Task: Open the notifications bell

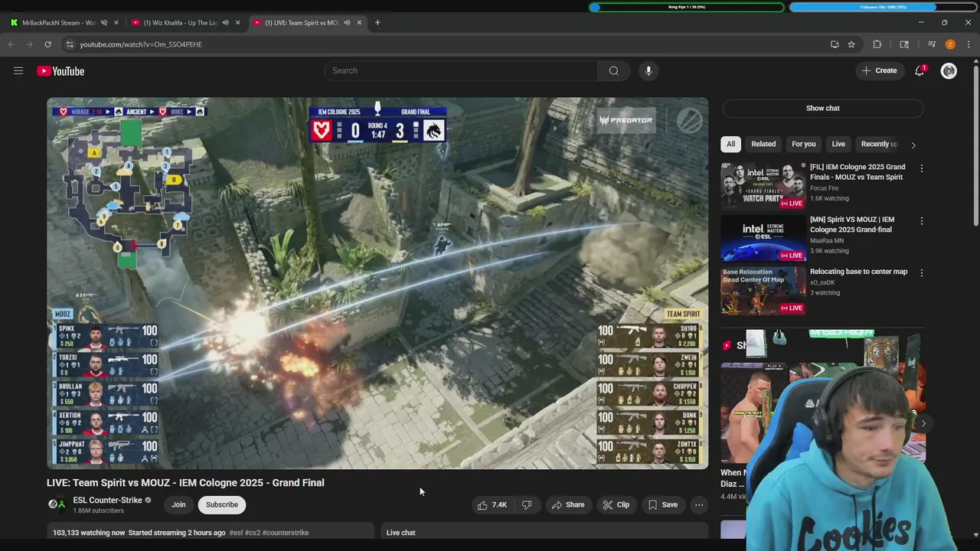Action: pyautogui.click(x=920, y=71)
